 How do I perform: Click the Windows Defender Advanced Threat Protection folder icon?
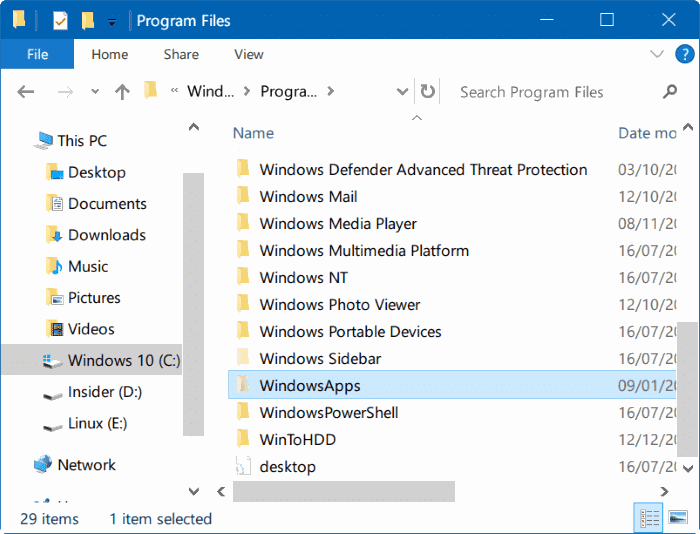[243, 169]
